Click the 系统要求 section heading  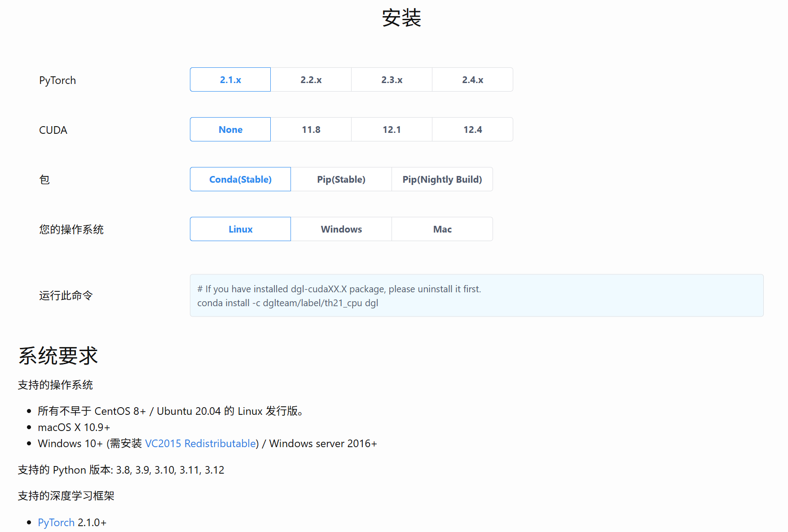tap(58, 356)
